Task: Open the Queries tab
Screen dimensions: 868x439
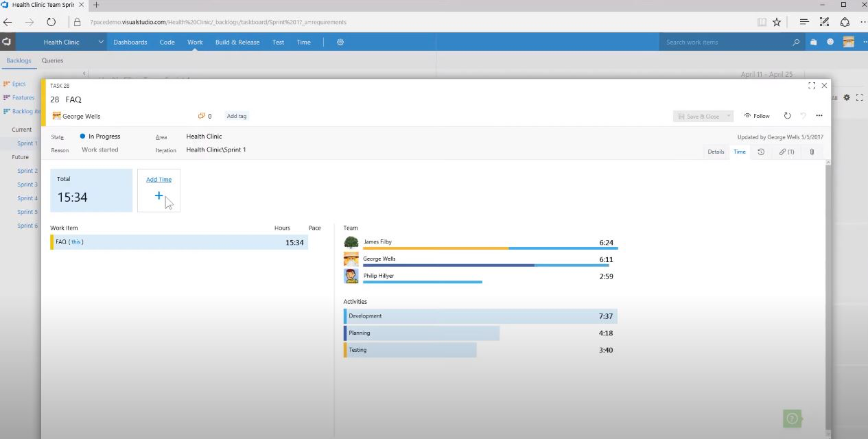Action: point(52,60)
